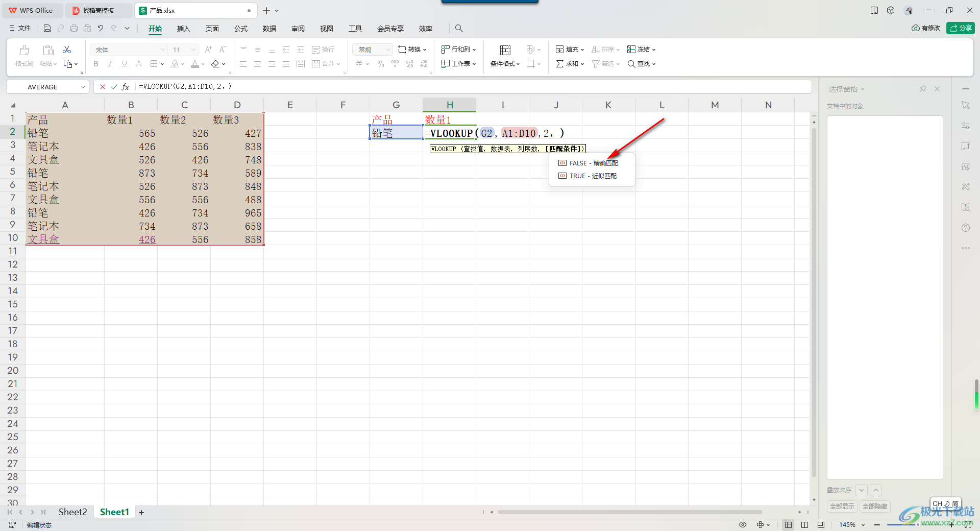Click the 全部显示 button
The height and width of the screenshot is (531, 980).
(x=842, y=506)
